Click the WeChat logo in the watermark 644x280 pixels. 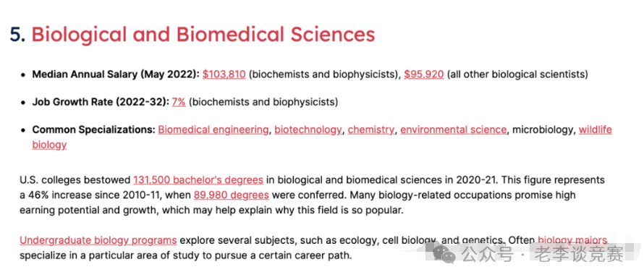click(x=445, y=254)
